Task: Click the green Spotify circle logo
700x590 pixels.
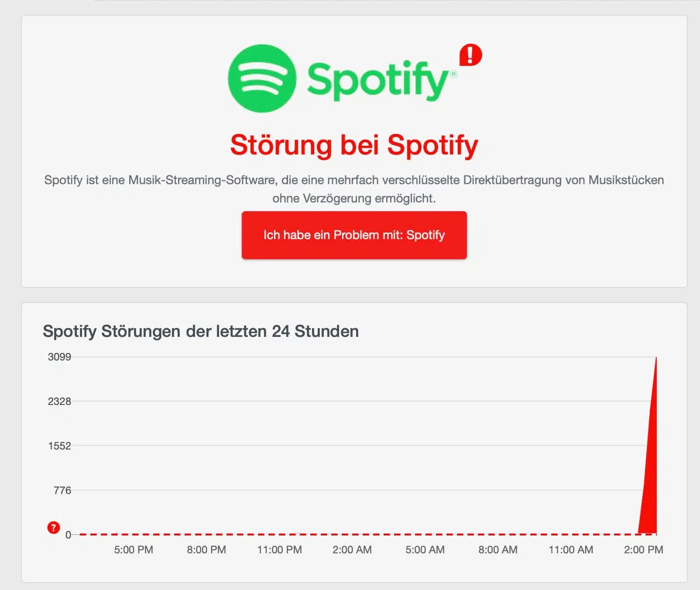Action: point(262,79)
